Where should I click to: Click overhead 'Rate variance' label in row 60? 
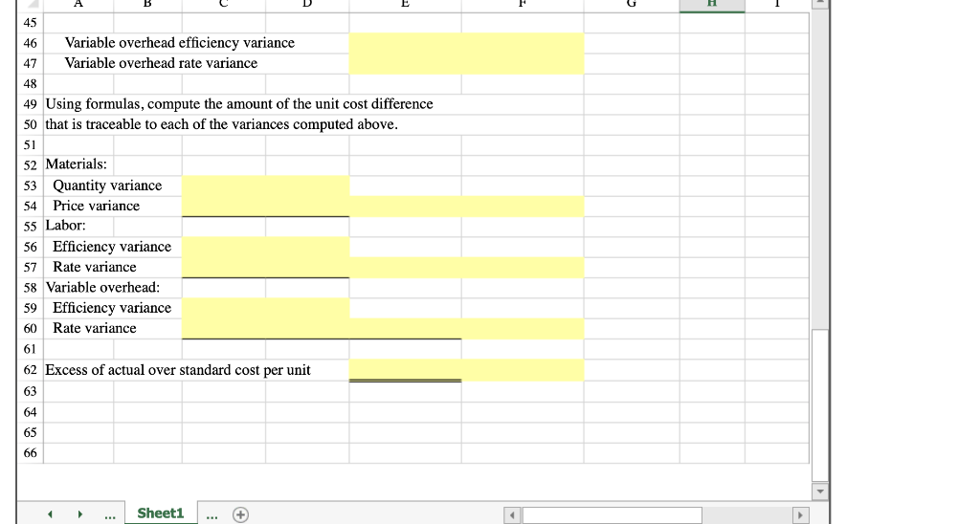coord(95,329)
